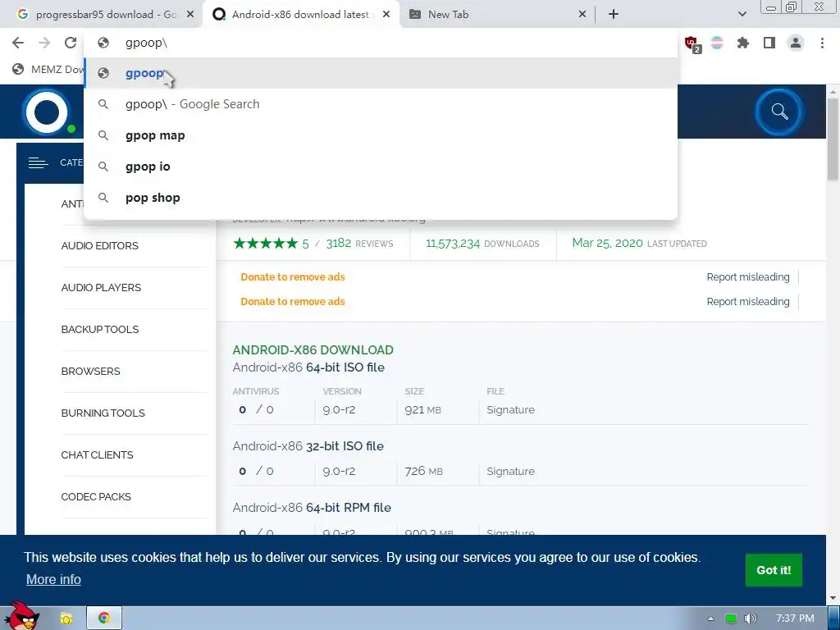
Task: Open the uBlock Origin extension icon
Action: click(692, 43)
